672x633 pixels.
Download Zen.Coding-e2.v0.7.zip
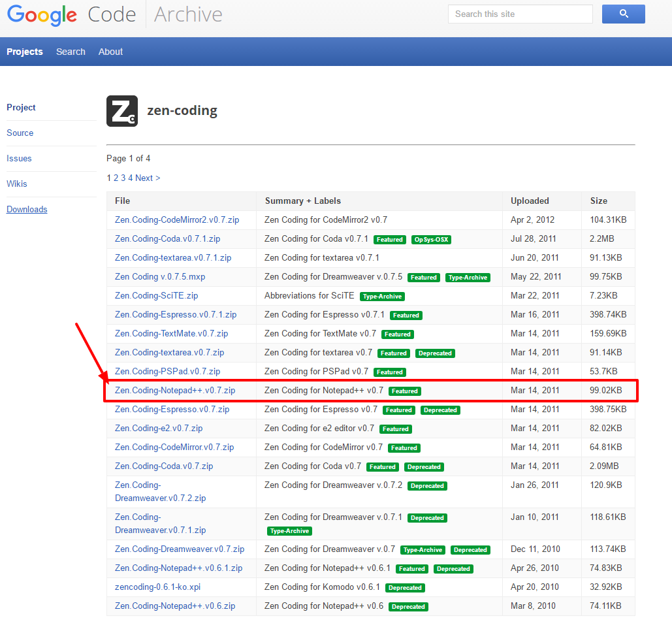click(x=159, y=428)
